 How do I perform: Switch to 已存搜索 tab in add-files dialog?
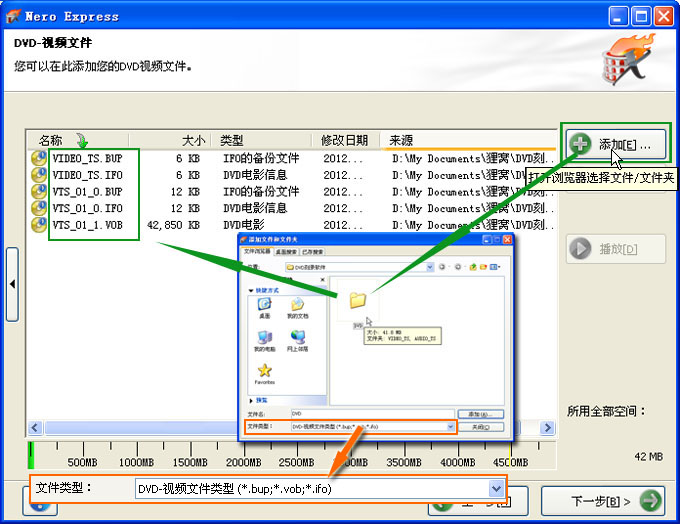312,252
